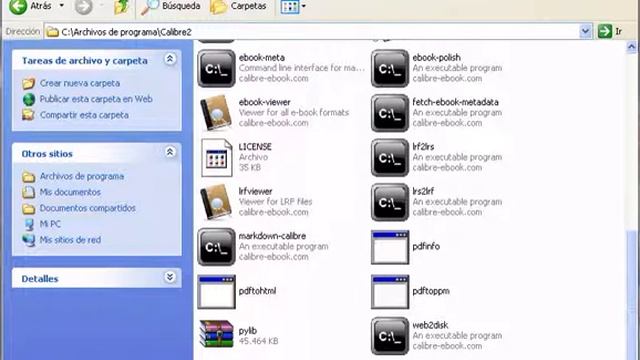Open the ebook-meta command line icon
Viewport: 640px width, 360px height.
[216, 69]
